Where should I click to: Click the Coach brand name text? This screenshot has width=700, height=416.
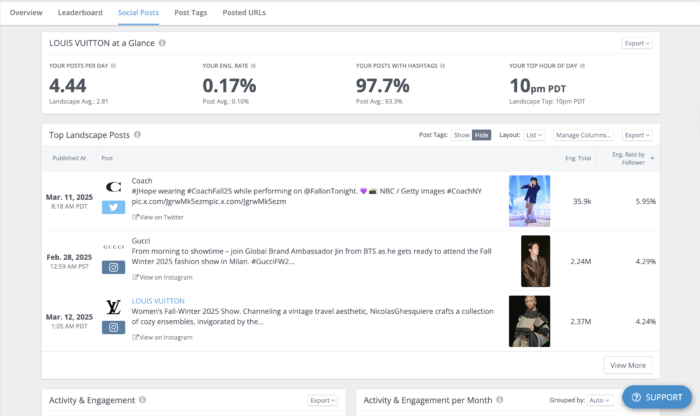coord(142,181)
